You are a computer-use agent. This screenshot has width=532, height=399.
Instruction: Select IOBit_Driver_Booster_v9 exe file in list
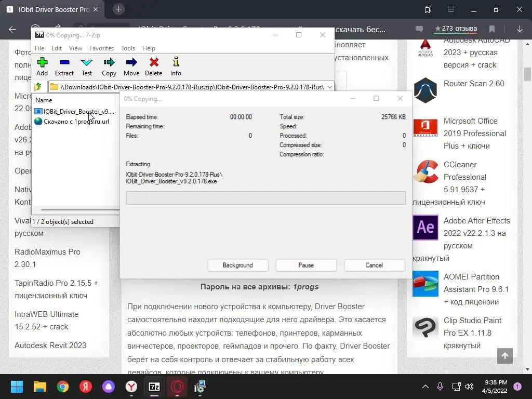pyautogui.click(x=74, y=112)
